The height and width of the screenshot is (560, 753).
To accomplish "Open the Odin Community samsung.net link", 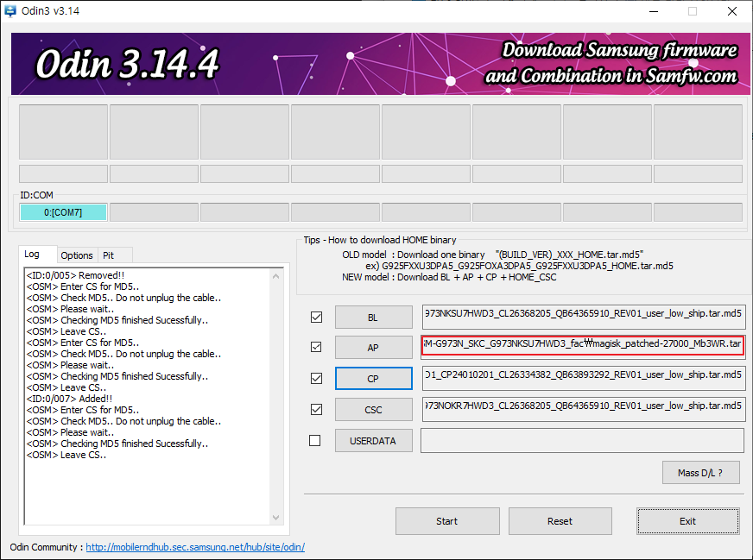I will coord(195,547).
